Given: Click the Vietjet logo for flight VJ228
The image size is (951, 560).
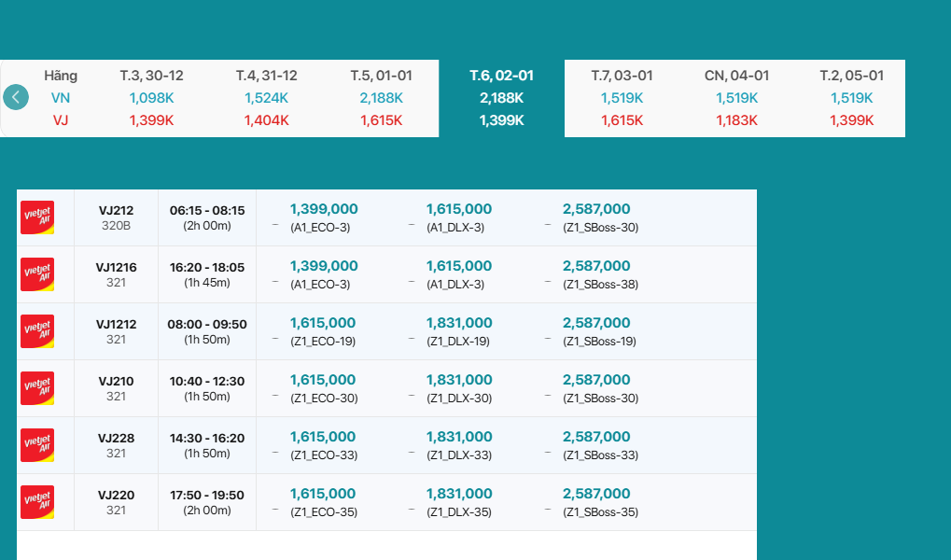Looking at the screenshot, I should 37,445.
